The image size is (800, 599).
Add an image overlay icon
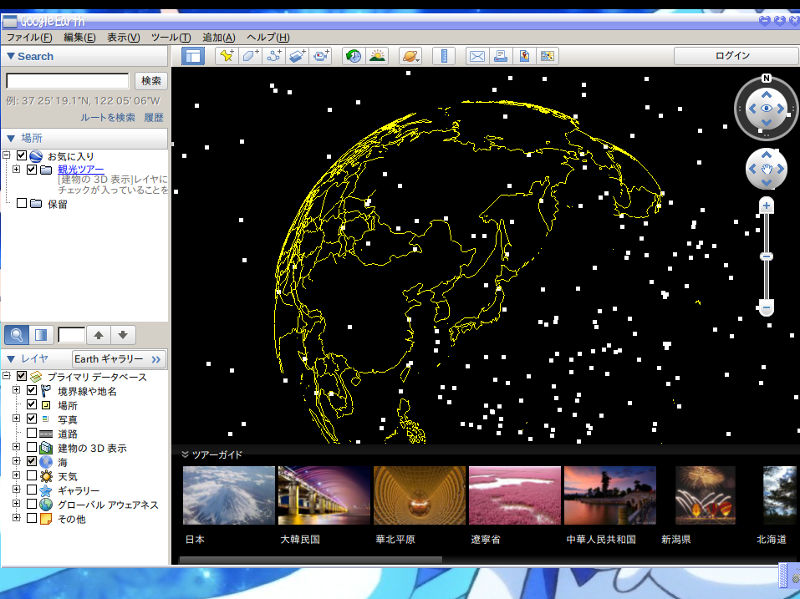297,56
